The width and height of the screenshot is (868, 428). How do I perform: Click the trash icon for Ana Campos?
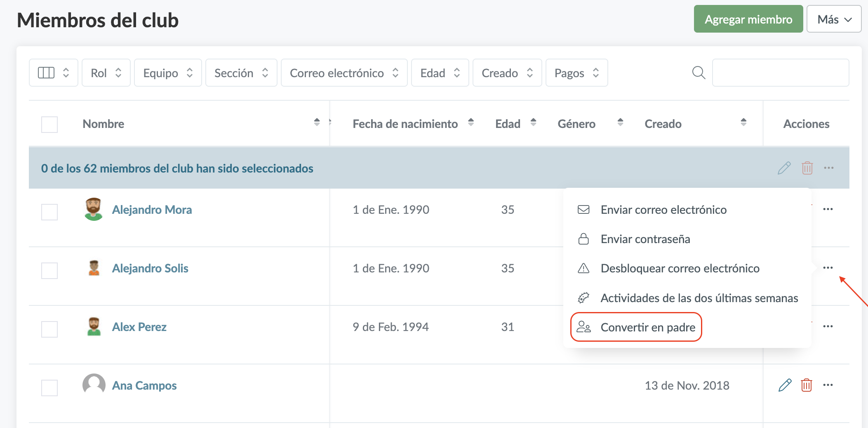click(806, 385)
